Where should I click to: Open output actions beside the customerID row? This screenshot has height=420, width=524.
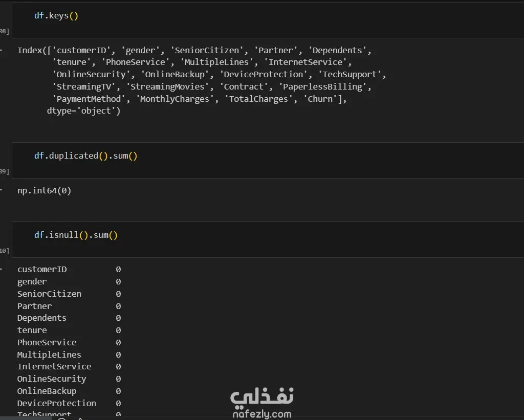(2, 269)
